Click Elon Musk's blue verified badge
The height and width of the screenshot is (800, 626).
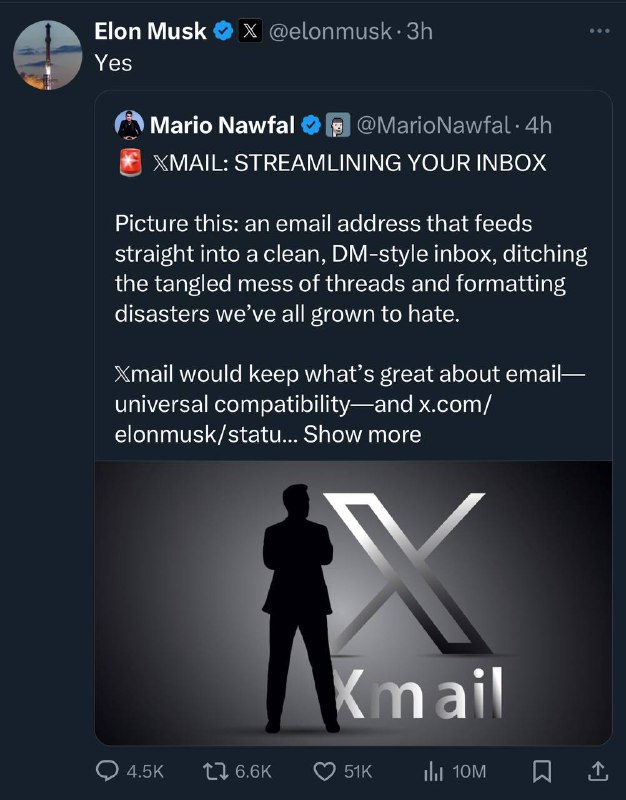[224, 31]
